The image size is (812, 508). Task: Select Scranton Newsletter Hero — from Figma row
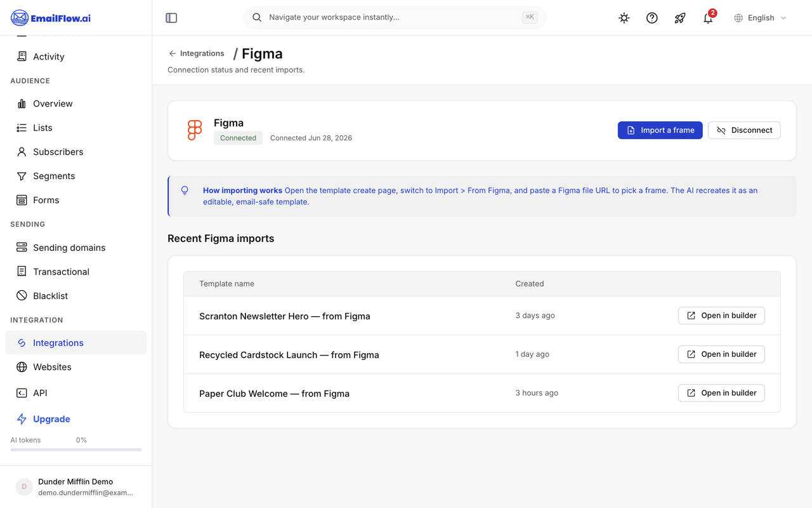tap(482, 316)
